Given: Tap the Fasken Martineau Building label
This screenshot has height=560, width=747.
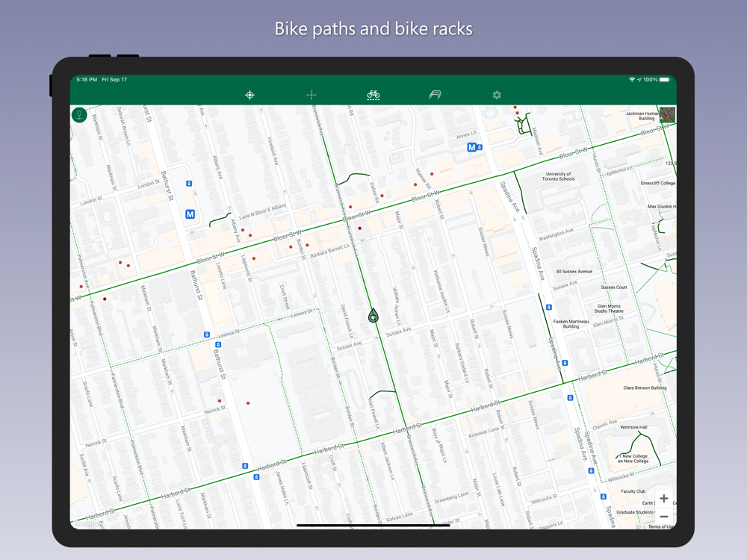Looking at the screenshot, I should (571, 324).
